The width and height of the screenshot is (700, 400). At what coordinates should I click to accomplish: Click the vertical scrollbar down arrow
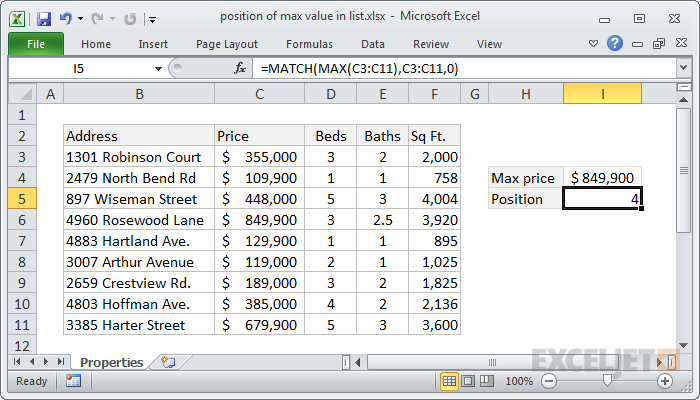(683, 345)
